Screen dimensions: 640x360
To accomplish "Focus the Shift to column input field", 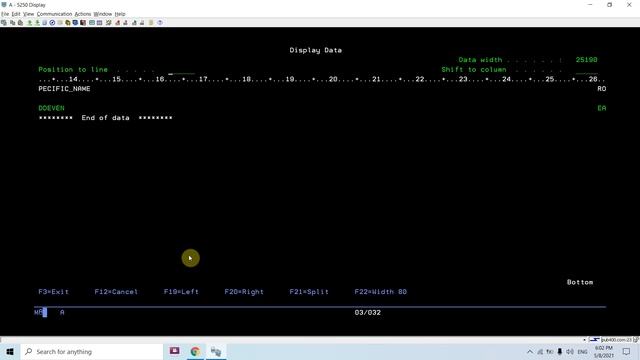I will [x=587, y=70].
